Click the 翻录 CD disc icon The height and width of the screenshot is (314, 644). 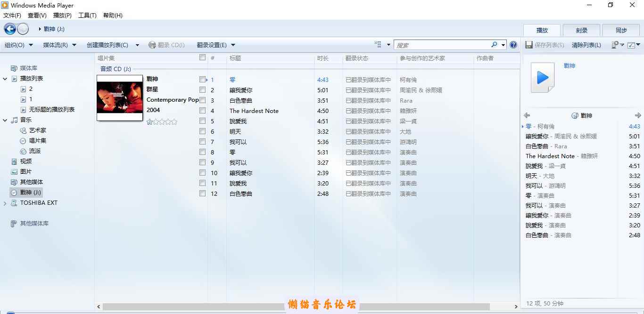click(152, 45)
